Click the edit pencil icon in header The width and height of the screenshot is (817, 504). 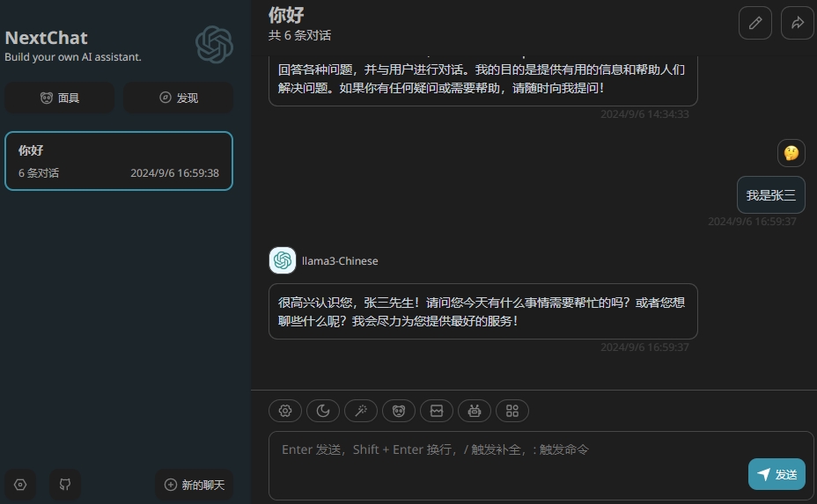click(754, 23)
